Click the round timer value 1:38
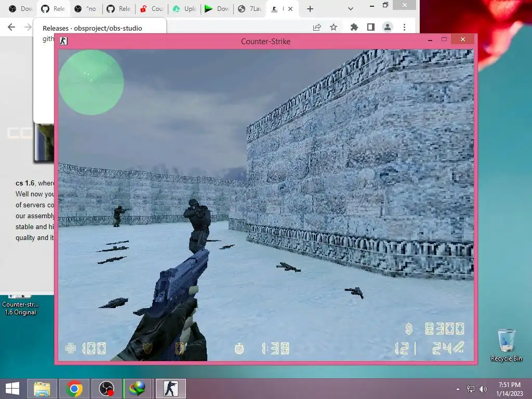 click(x=275, y=349)
